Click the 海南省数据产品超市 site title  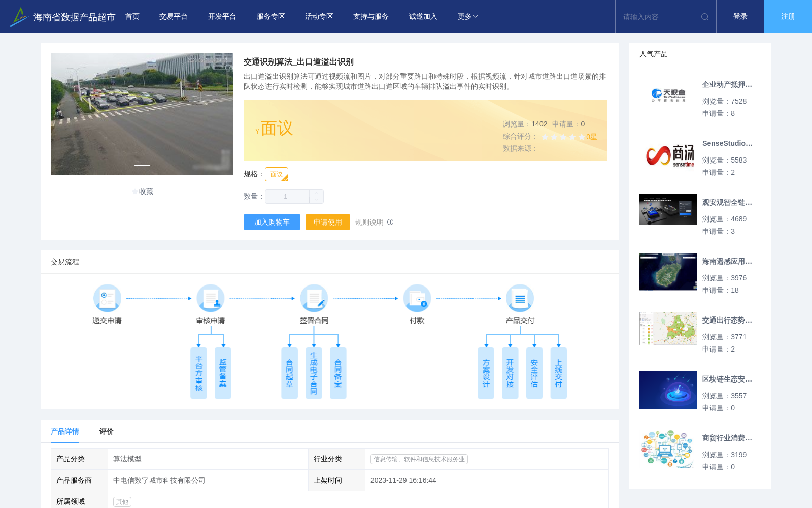[x=74, y=17]
